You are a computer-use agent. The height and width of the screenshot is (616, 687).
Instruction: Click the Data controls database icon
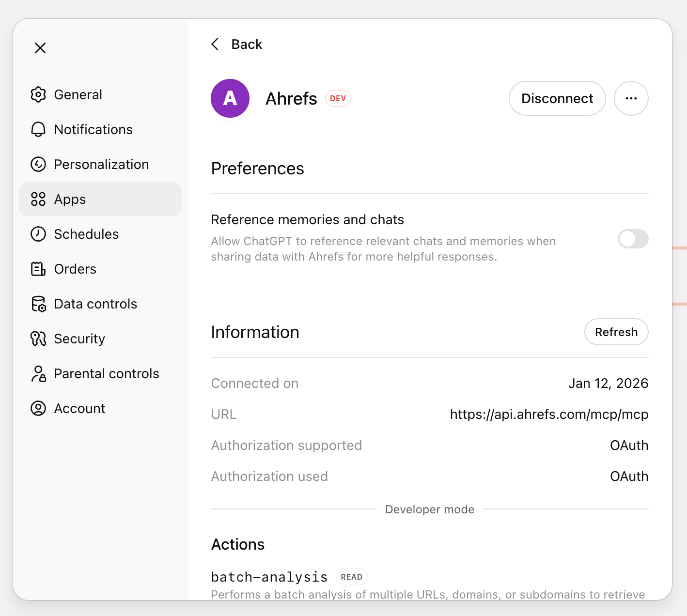coord(38,304)
